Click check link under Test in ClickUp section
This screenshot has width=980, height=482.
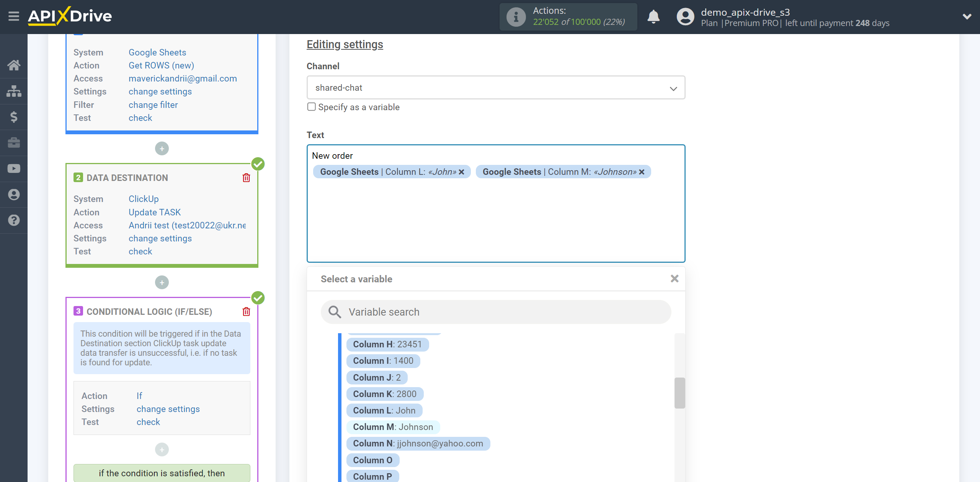point(140,252)
